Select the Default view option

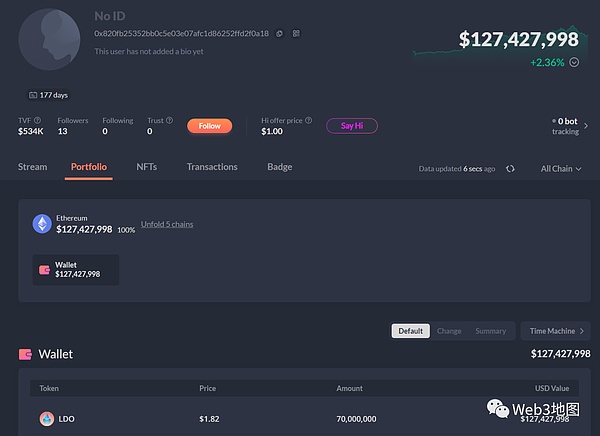(x=410, y=331)
